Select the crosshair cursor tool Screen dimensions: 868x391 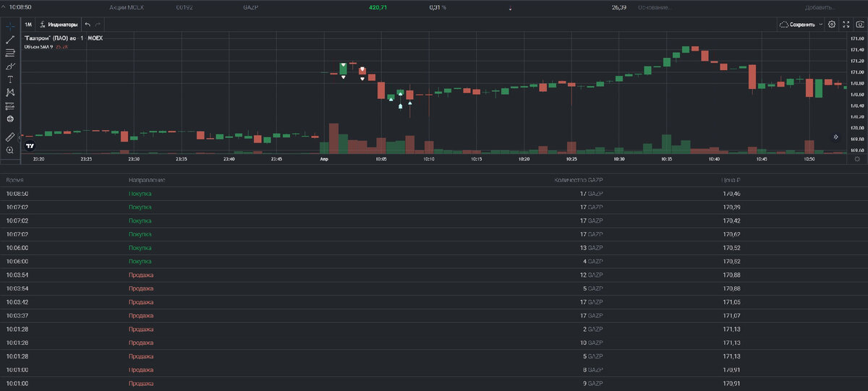[10, 26]
